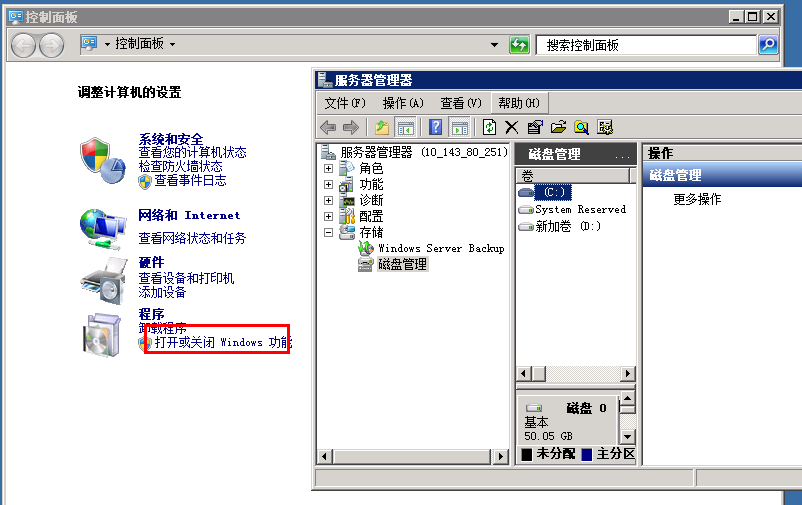This screenshot has height=505, width=802.
Task: Open 网络和 Internet category link
Action: (189, 215)
